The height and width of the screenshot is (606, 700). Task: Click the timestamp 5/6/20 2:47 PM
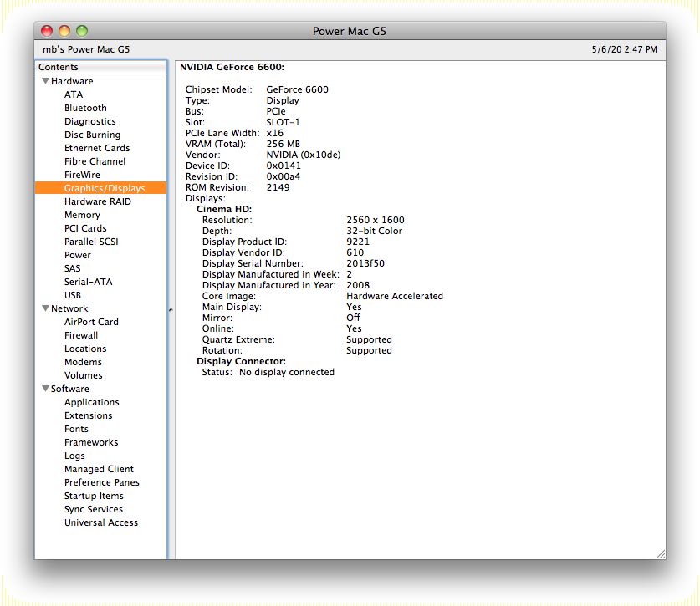coord(624,49)
